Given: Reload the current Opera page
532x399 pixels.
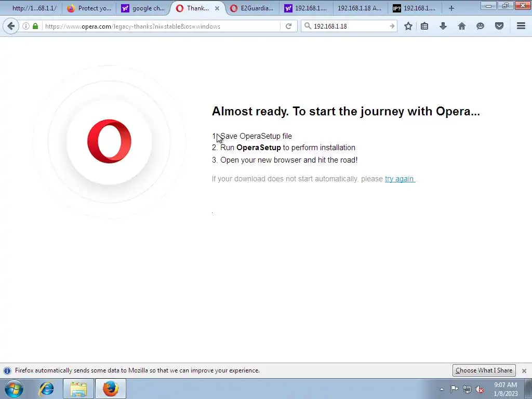Looking at the screenshot, I should pyautogui.click(x=288, y=26).
